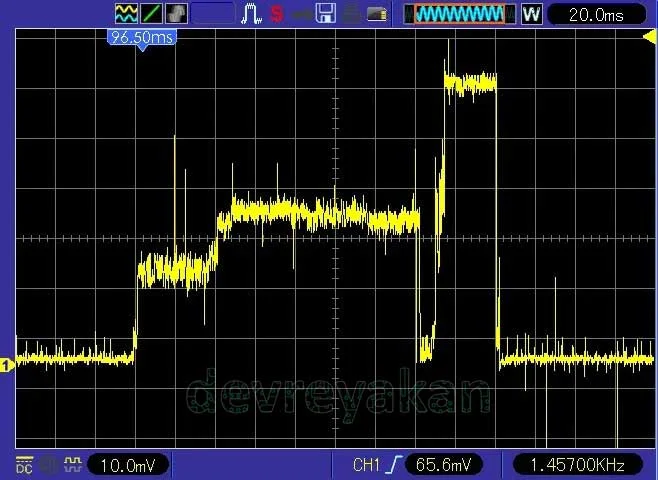Viewport: 658px width, 480px height.
Task: Click the dimmed bandwidth limit icon
Action: (48, 464)
